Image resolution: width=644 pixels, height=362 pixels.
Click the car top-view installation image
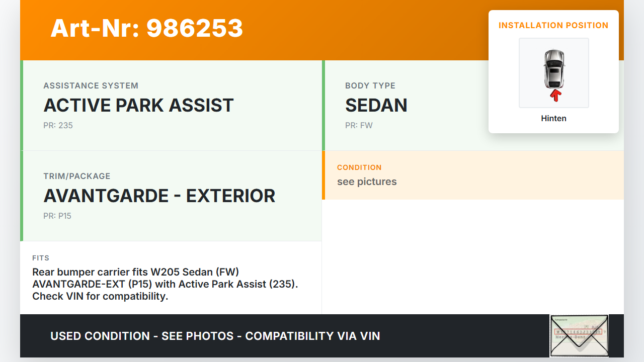(553, 69)
